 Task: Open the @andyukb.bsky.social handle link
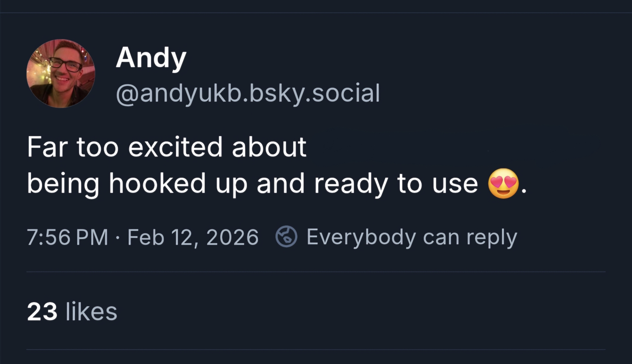pyautogui.click(x=248, y=93)
